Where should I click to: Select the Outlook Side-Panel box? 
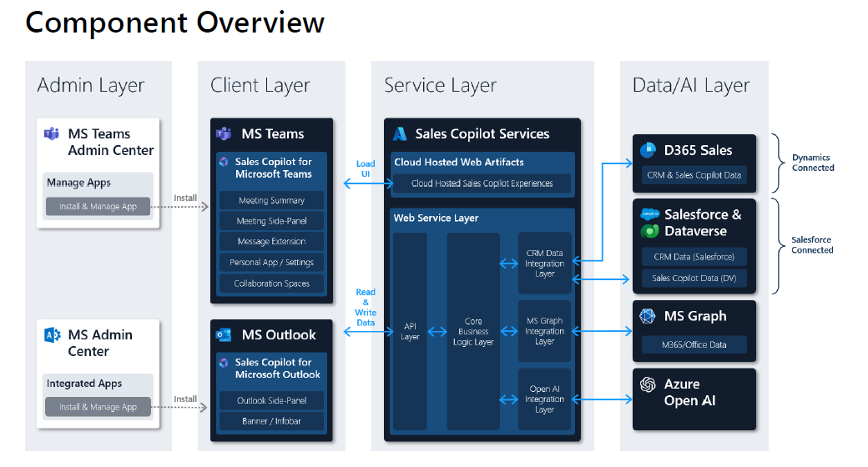[271, 400]
